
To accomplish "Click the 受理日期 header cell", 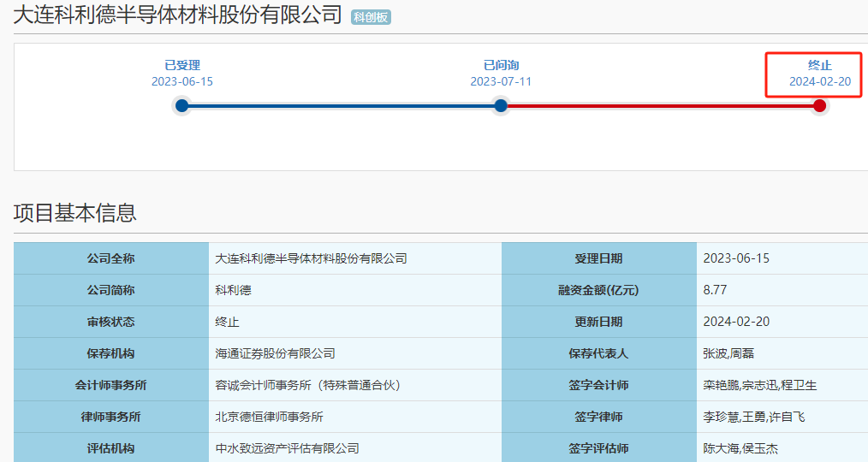I will click(598, 258).
